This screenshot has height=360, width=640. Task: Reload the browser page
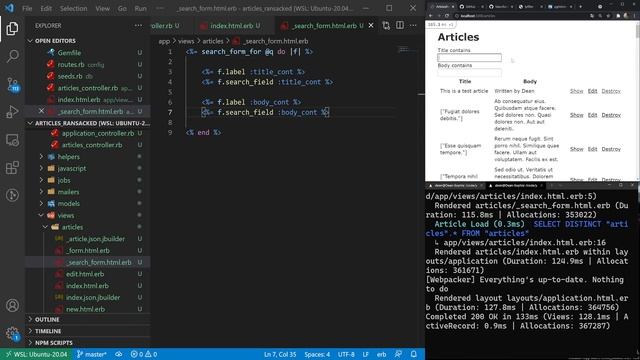coord(447,16)
